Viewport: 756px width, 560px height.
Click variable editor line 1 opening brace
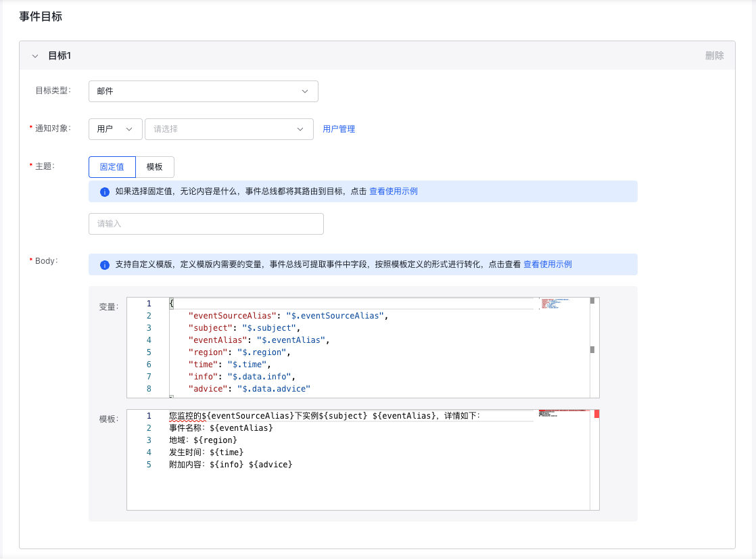(171, 304)
